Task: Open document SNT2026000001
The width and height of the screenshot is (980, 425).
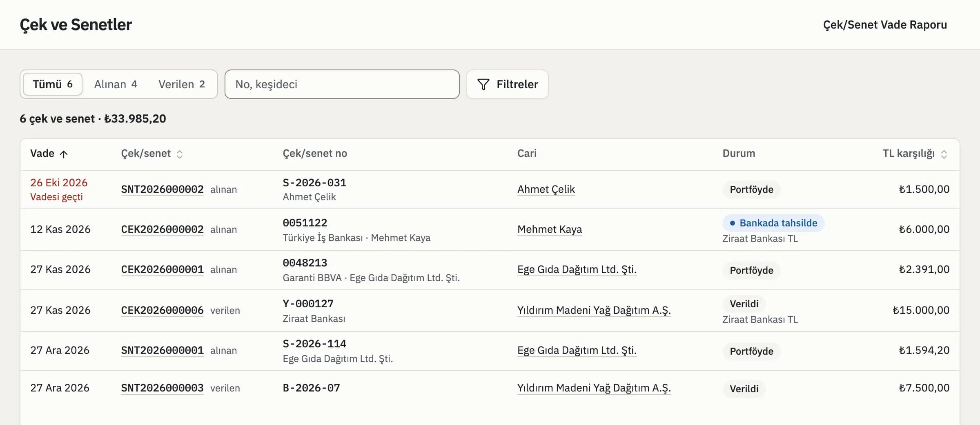Action: 162,350
